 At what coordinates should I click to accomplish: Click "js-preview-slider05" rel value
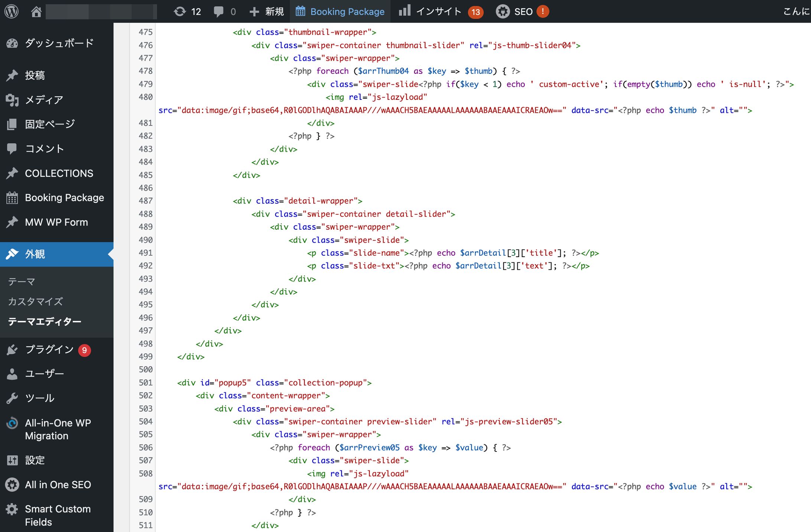[x=509, y=421]
